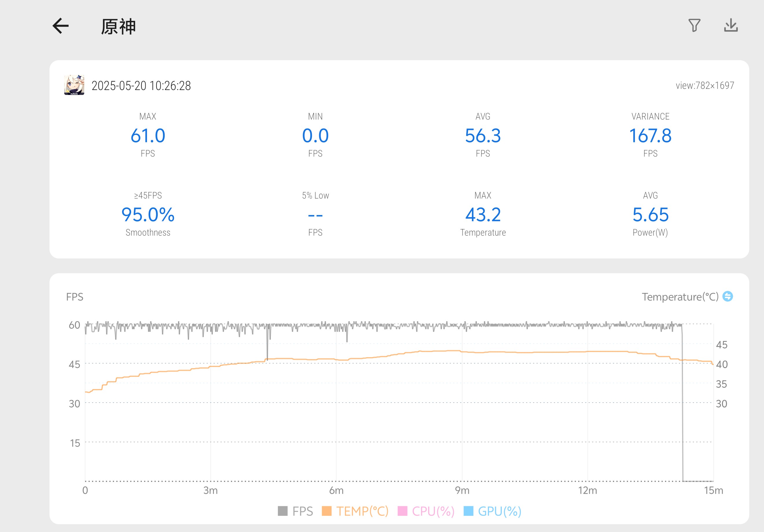Click the 15m time axis marker
Viewport: 764px width, 532px height.
(x=713, y=490)
